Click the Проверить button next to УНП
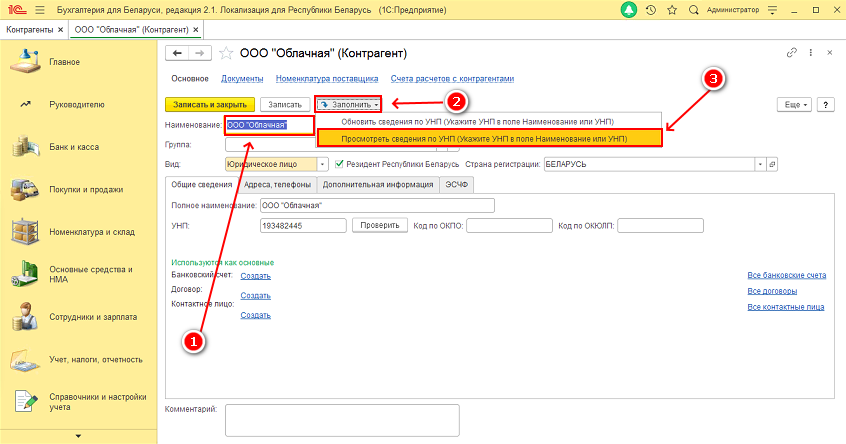The image size is (846, 444). coord(380,226)
